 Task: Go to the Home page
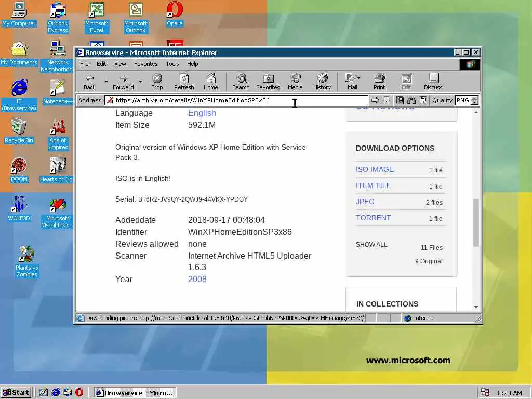pyautogui.click(x=211, y=82)
